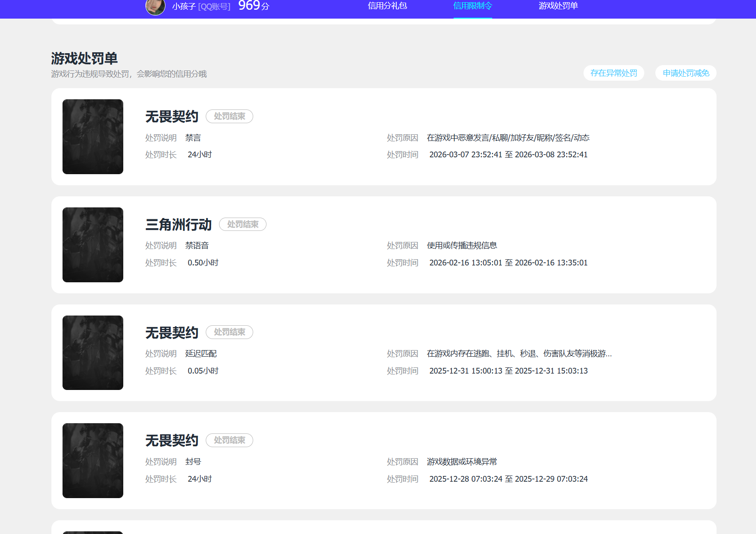This screenshot has width=756, height=534.
Task: Open game thumbnail for the 禁言 penalty
Action: 93,136
